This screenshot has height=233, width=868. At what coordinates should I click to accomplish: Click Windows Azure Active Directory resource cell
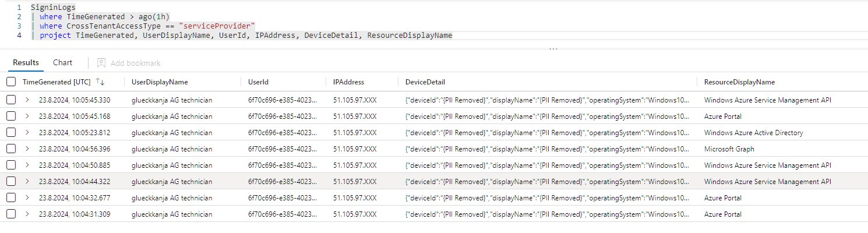point(753,133)
